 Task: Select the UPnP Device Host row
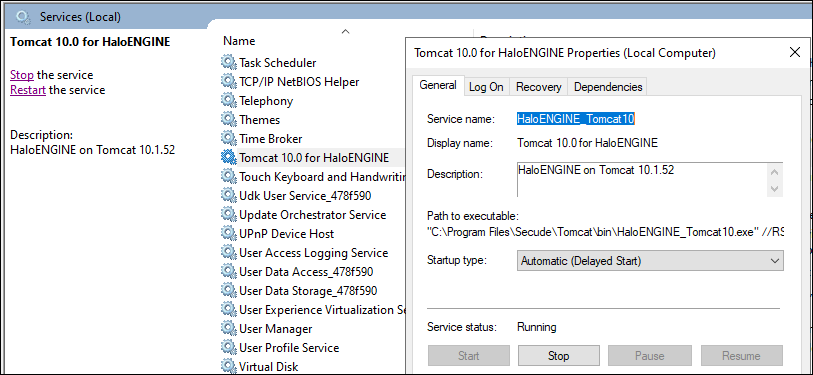(313, 233)
